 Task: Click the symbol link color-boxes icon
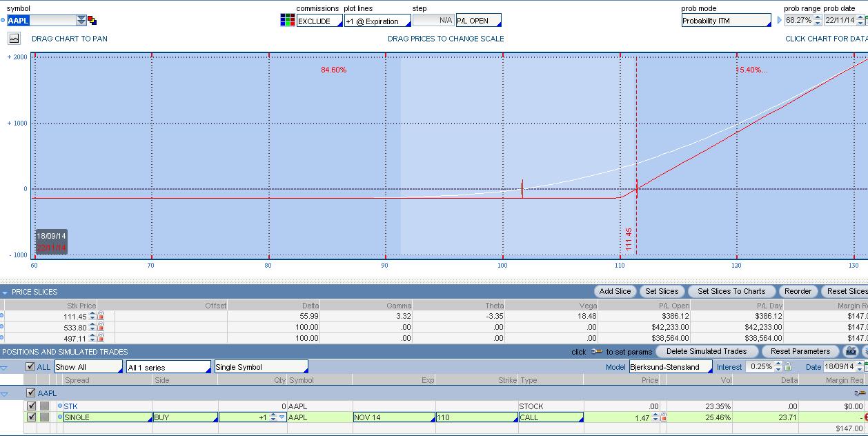[92, 21]
